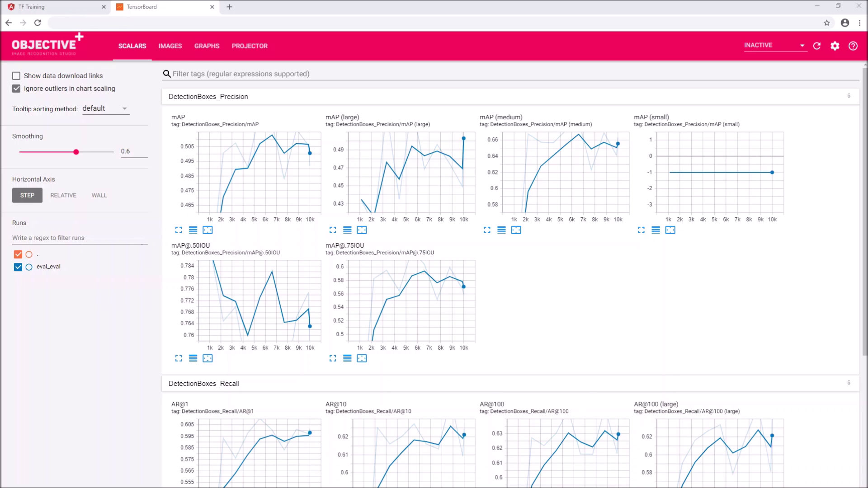The width and height of the screenshot is (868, 488).
Task: Fit domain to data on mAP chart
Action: 208,230
